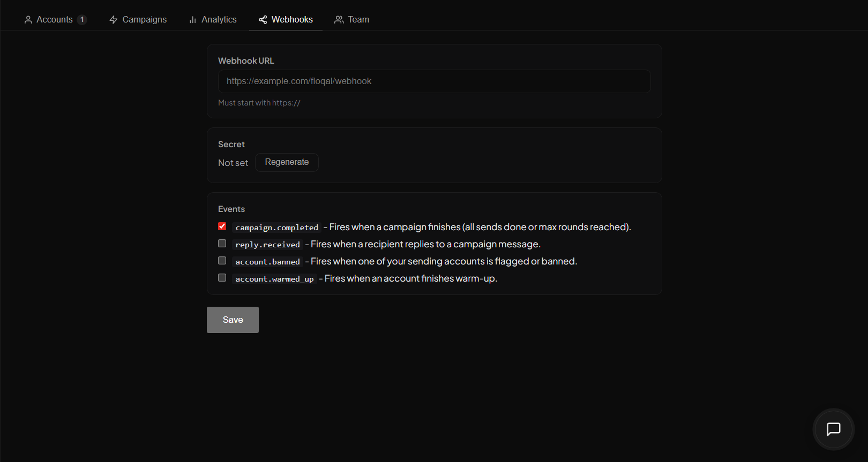Click the account.warmed_up code label
This screenshot has height=462, width=868.
tap(275, 279)
